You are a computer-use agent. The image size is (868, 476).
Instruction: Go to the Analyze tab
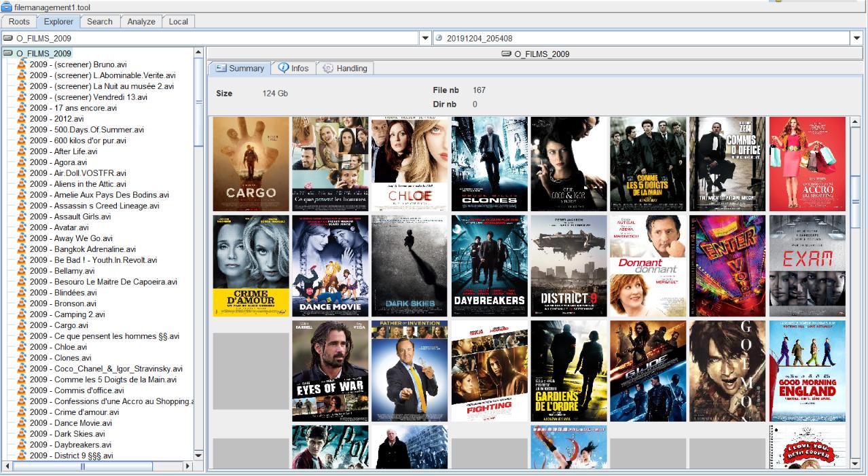pos(141,22)
